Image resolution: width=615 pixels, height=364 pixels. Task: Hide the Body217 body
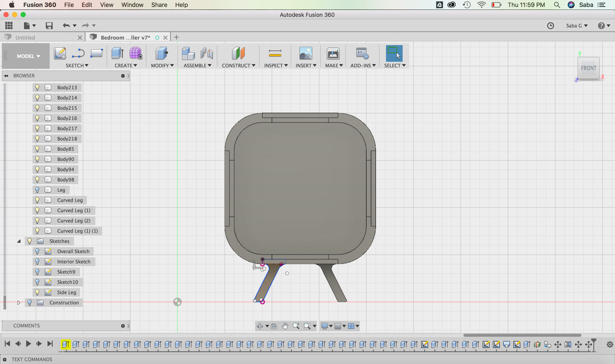pyautogui.click(x=37, y=128)
